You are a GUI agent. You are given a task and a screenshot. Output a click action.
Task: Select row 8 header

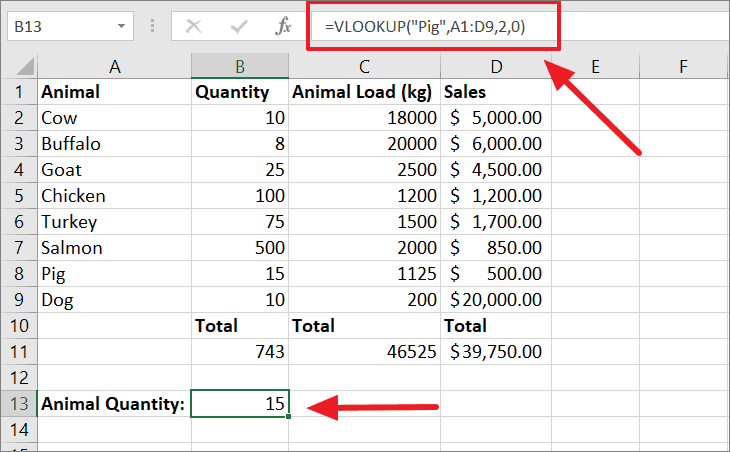click(x=19, y=274)
